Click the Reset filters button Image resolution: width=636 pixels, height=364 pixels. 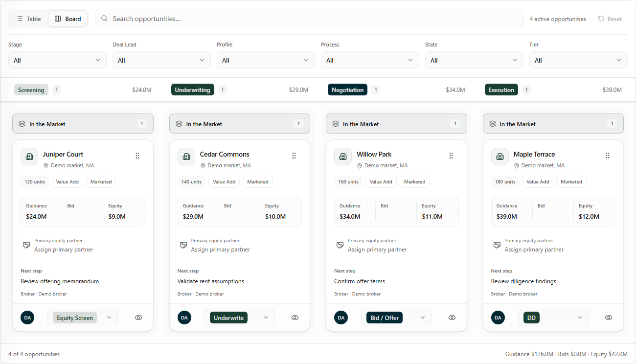point(610,19)
